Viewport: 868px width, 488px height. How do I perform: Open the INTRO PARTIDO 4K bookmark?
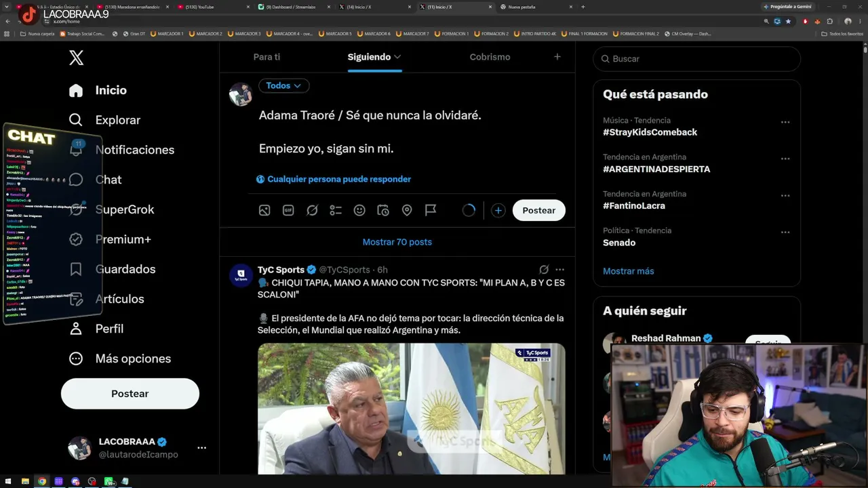pos(535,33)
